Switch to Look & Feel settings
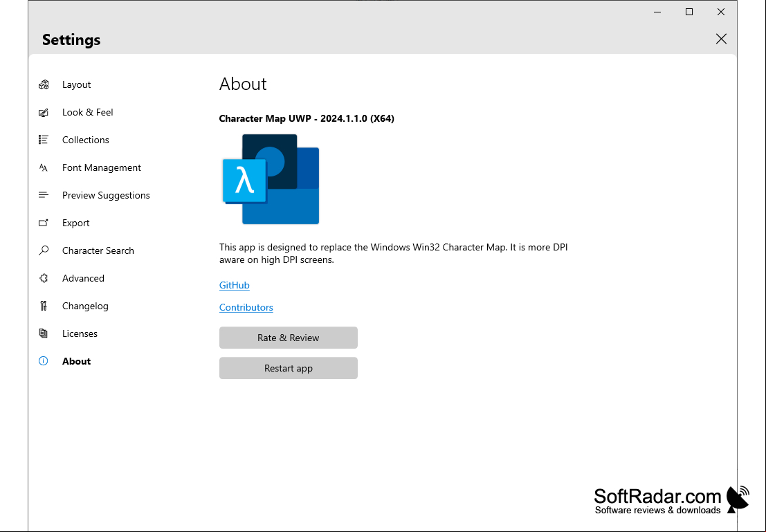This screenshot has height=532, width=766. pyautogui.click(x=87, y=112)
